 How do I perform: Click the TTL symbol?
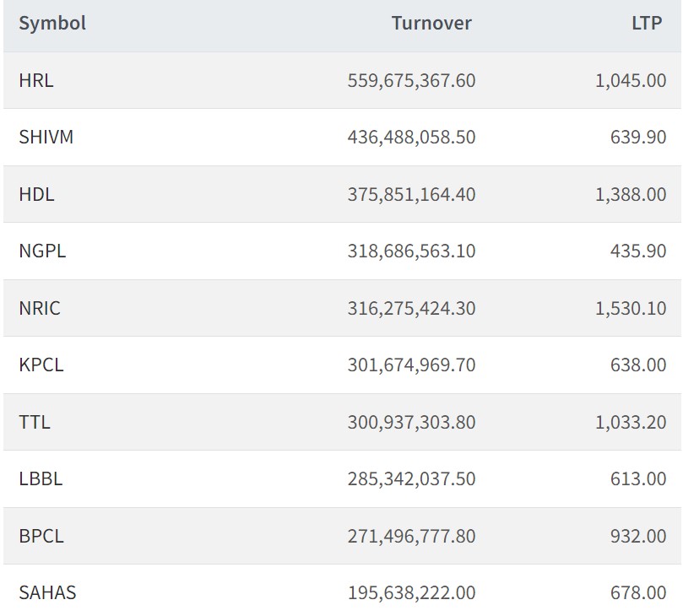[35, 422]
